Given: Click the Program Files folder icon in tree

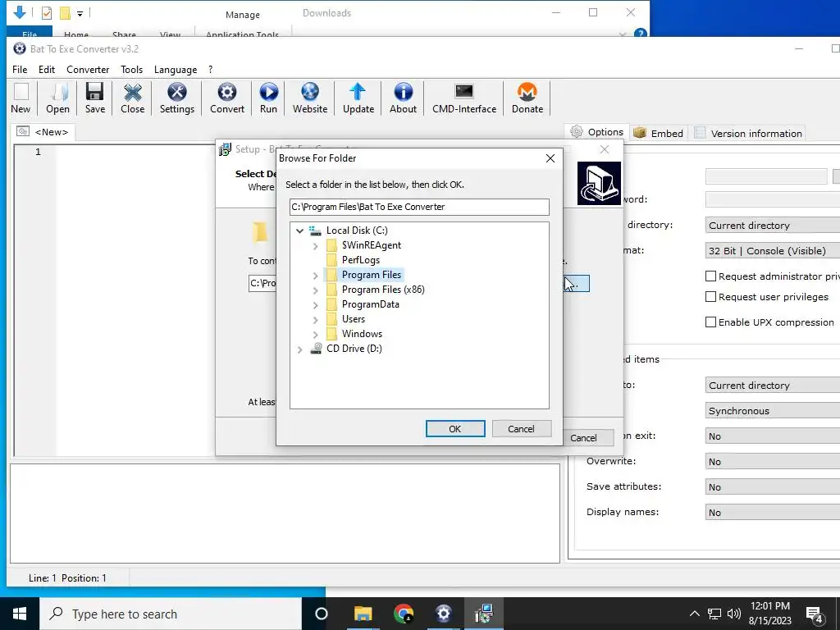Looking at the screenshot, I should coord(332,275).
